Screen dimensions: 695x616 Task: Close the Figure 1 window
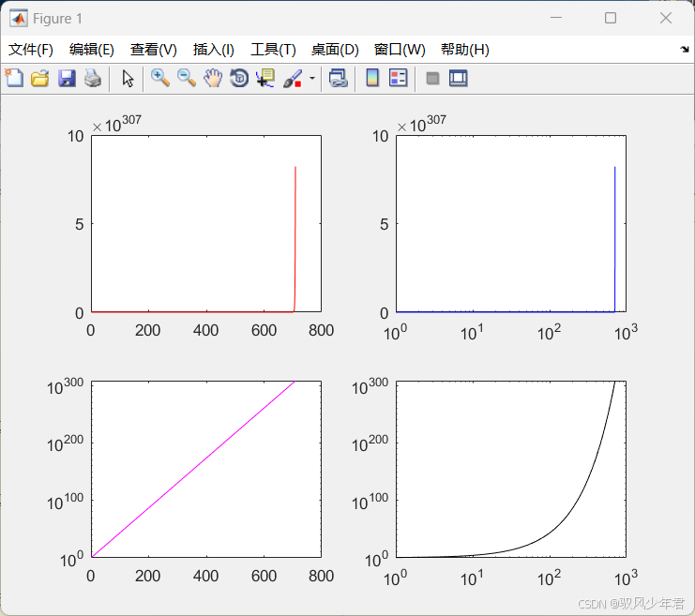click(665, 18)
